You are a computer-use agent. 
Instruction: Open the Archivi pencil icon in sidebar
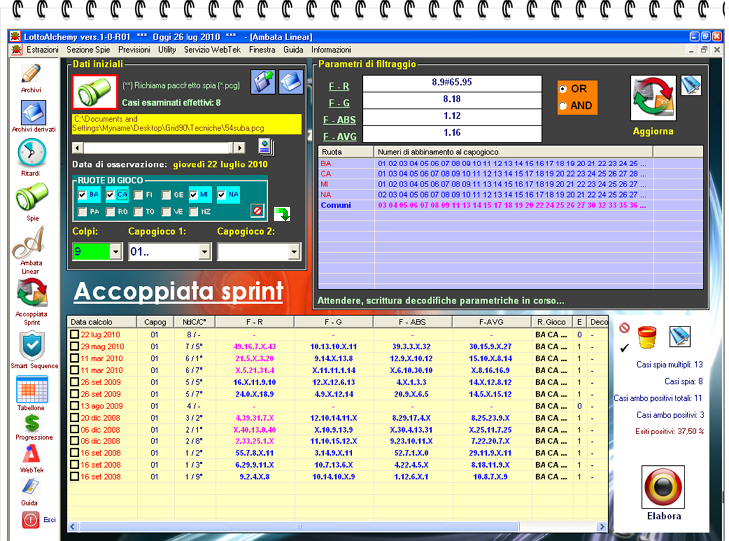[x=31, y=74]
